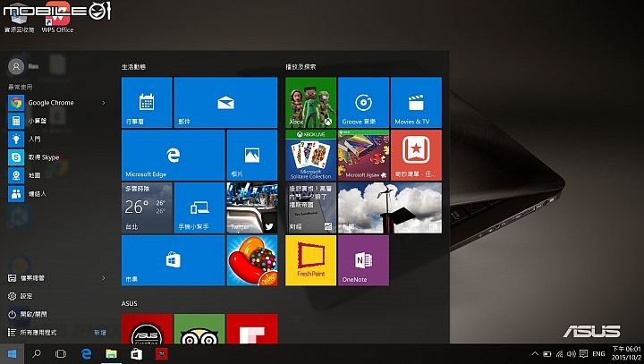644x364 pixels.
Task: Click the user account avatar
Action: pos(16,66)
